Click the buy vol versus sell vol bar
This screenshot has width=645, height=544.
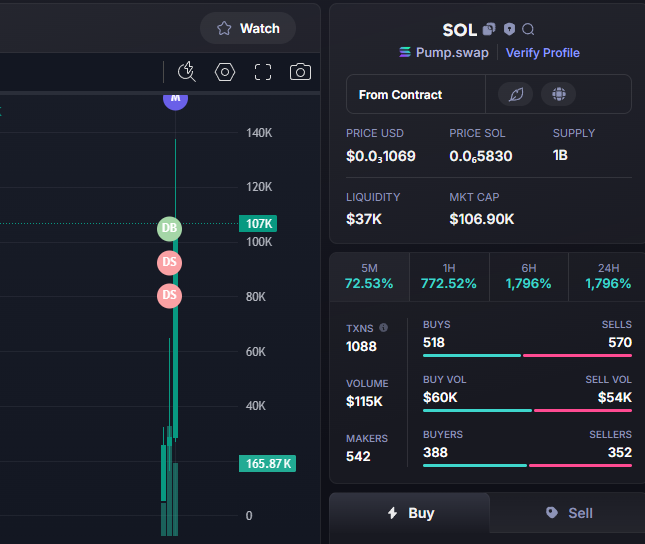(x=527, y=411)
